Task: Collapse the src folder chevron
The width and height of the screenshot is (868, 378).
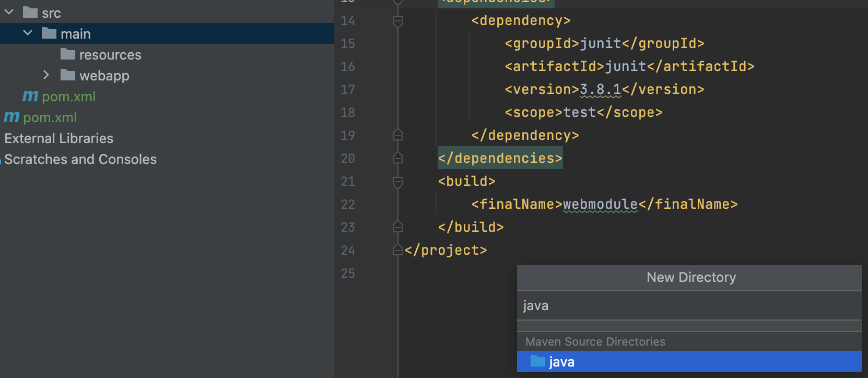Action: click(9, 11)
